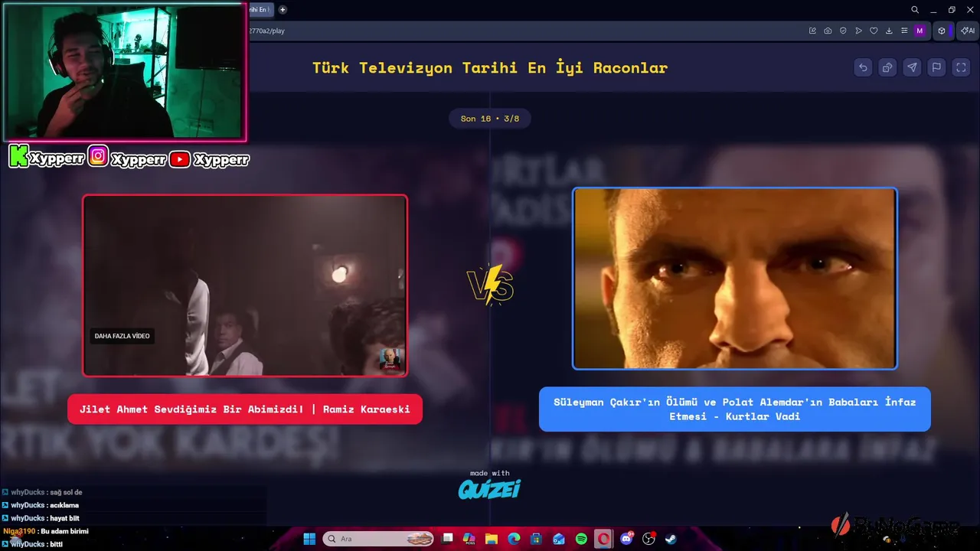Screen dimensions: 980x551
Task: Click the camera snapshot icon in address bar
Action: click(x=828, y=31)
